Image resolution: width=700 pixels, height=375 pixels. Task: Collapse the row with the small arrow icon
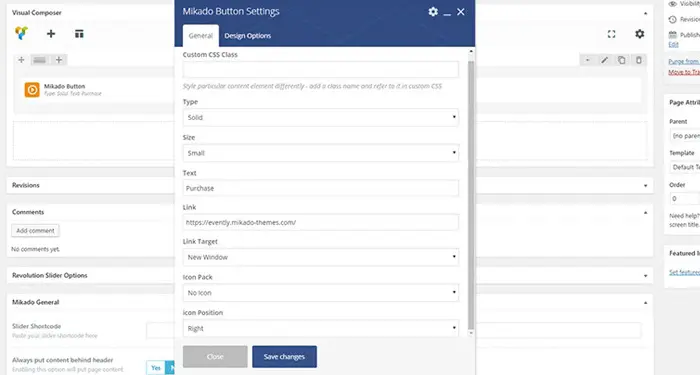coord(588,60)
